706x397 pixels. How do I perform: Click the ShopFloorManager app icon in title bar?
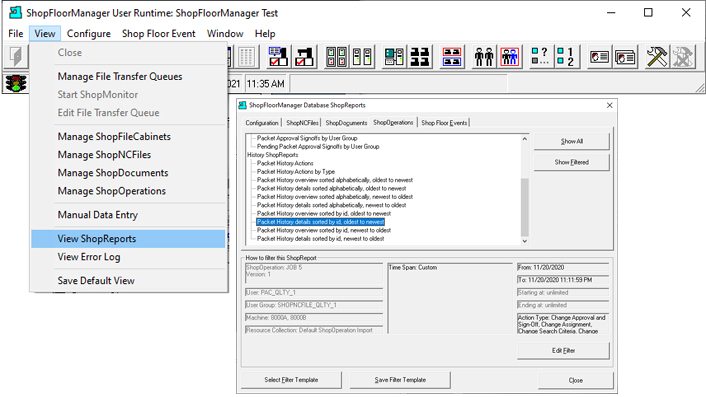coord(15,13)
